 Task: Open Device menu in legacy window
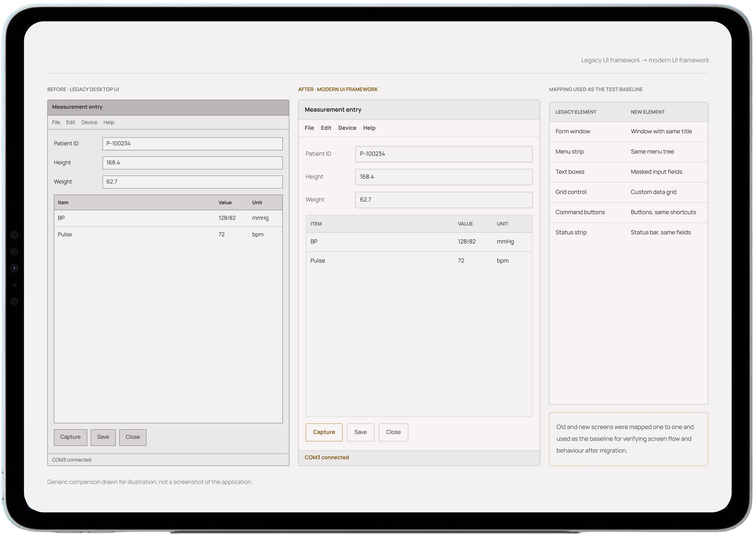click(89, 122)
